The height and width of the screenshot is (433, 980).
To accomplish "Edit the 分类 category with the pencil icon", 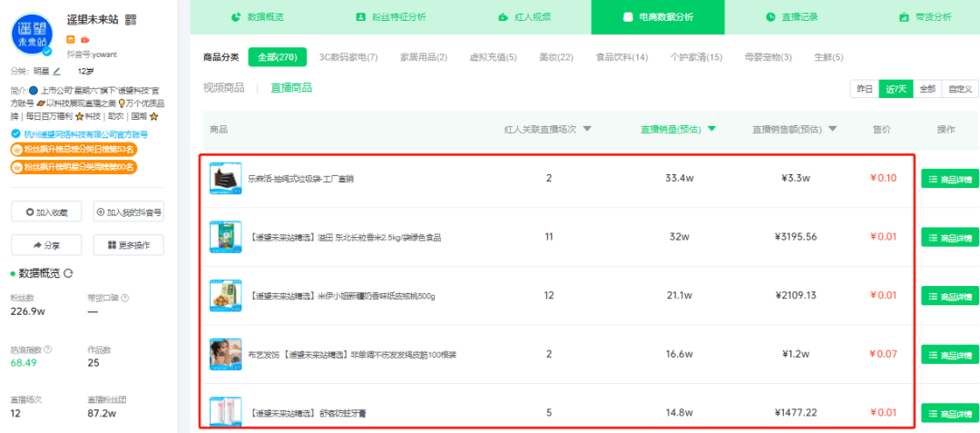I will 57,71.
